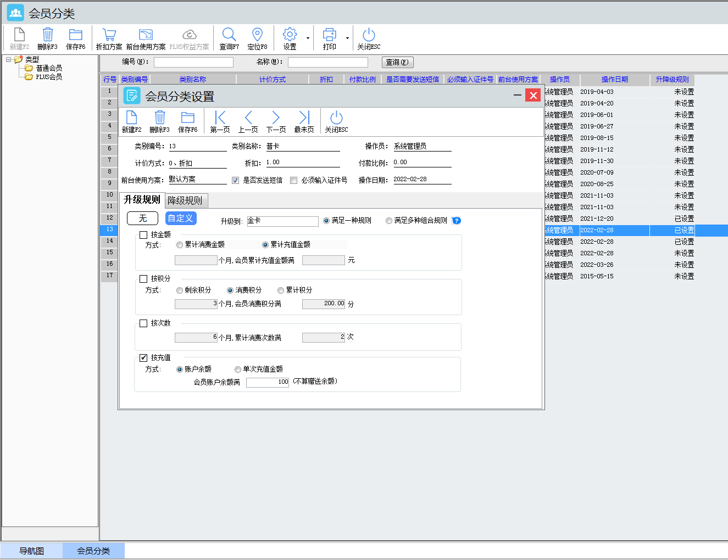Image resolution: width=728 pixels, height=560 pixels.
Task: Switch to the 降级规则 tab
Action: (x=185, y=200)
